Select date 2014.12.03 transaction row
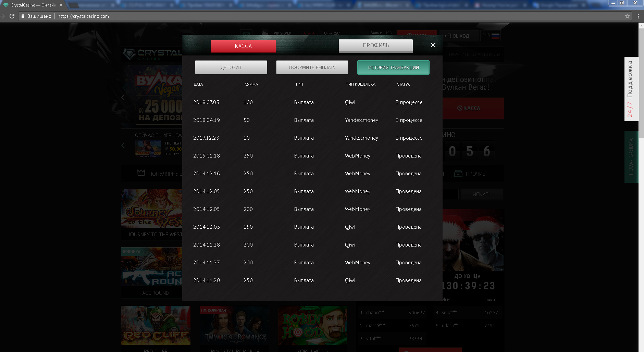Screen dimensions: 644x352 pyautogui.click(x=312, y=227)
